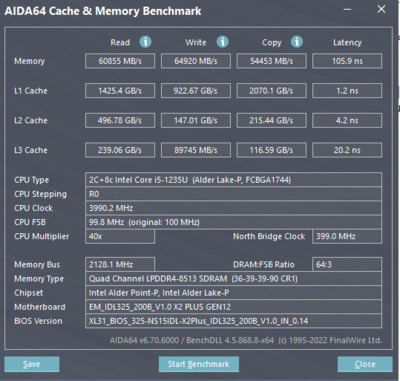Click the CPU Type field
The height and width of the screenshot is (381, 400).
pos(233,180)
